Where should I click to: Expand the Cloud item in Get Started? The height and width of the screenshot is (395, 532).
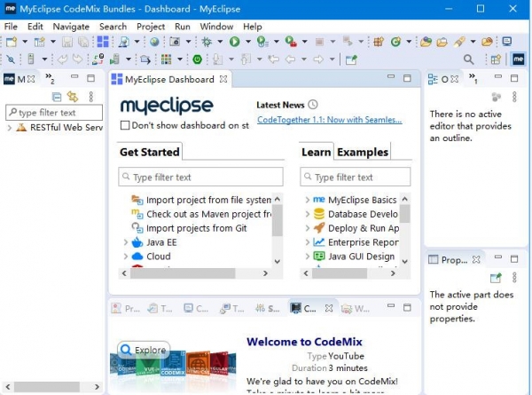(126, 257)
